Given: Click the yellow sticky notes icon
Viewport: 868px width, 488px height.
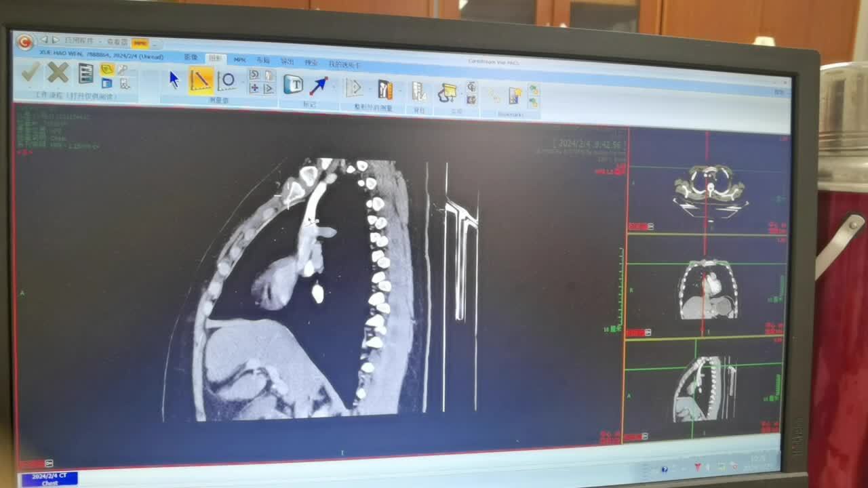Looking at the screenshot, I should coord(447,93).
